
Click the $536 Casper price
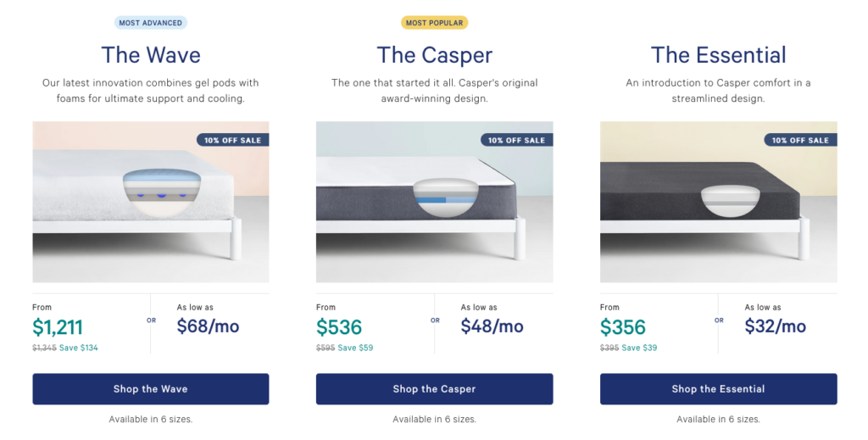tap(339, 327)
